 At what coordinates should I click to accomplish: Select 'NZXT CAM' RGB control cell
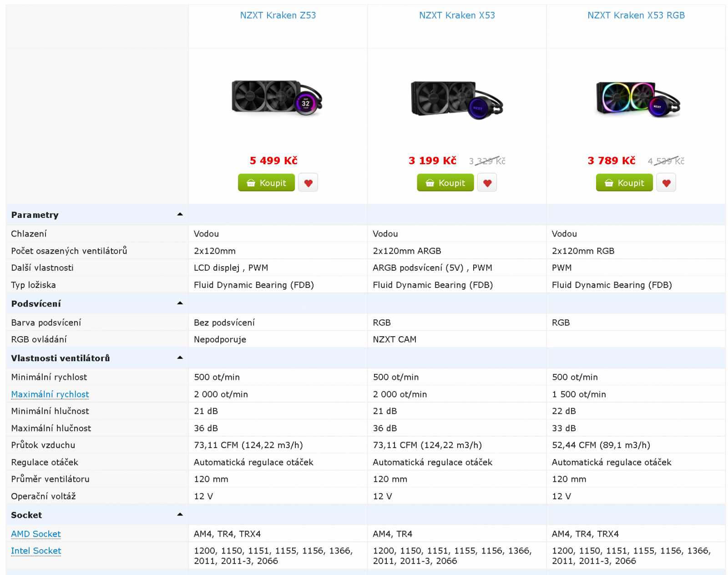(457, 339)
